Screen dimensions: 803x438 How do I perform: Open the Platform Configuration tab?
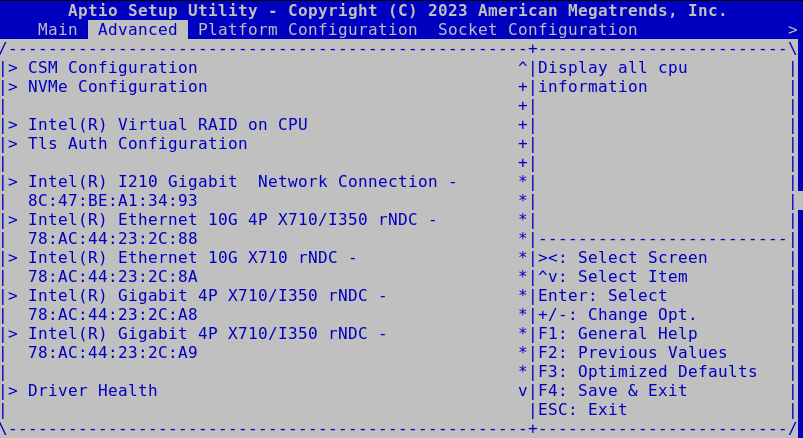pos(307,30)
